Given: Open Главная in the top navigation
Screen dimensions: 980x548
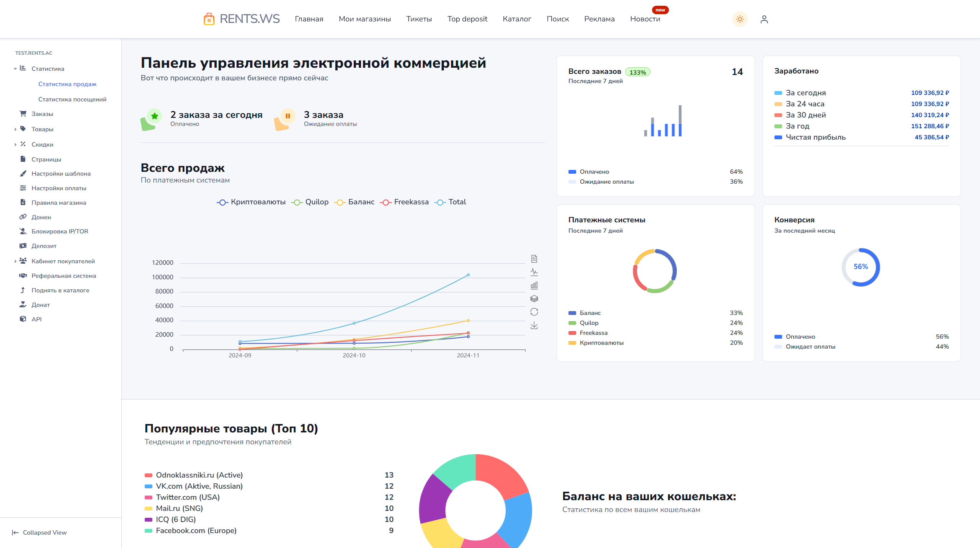Looking at the screenshot, I should pyautogui.click(x=309, y=19).
